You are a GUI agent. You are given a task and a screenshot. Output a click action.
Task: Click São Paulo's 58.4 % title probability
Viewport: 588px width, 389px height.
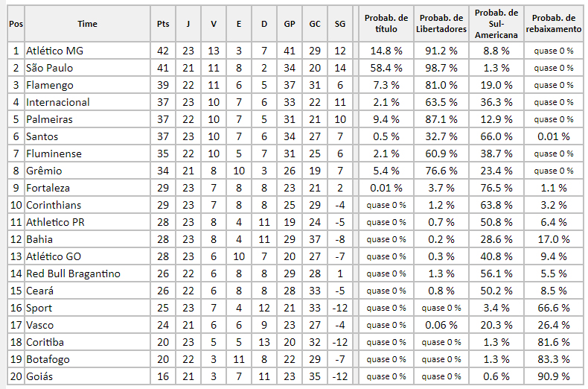tap(386, 68)
